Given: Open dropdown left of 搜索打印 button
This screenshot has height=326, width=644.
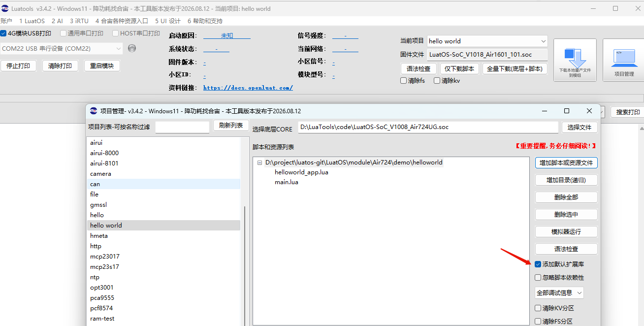Looking at the screenshot, I should pos(603,112).
